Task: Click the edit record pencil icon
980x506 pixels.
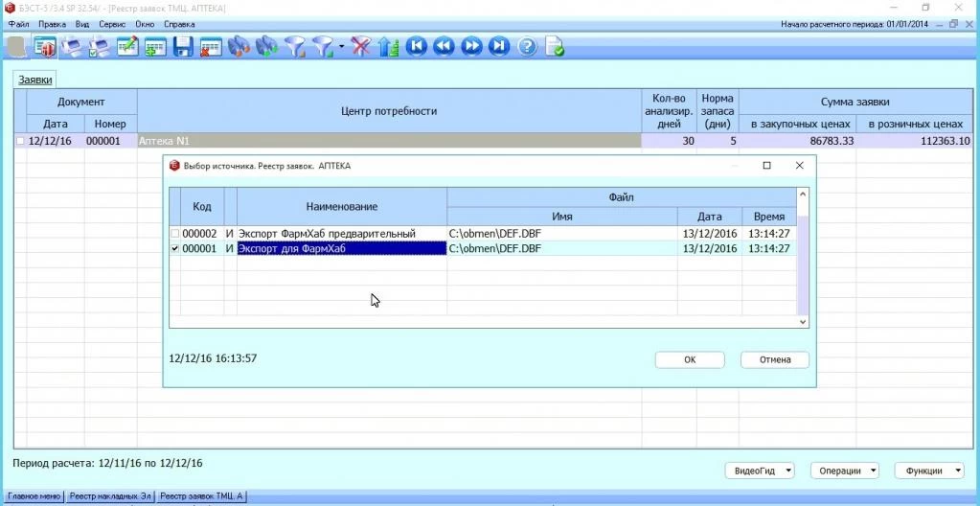Action: [x=127, y=46]
